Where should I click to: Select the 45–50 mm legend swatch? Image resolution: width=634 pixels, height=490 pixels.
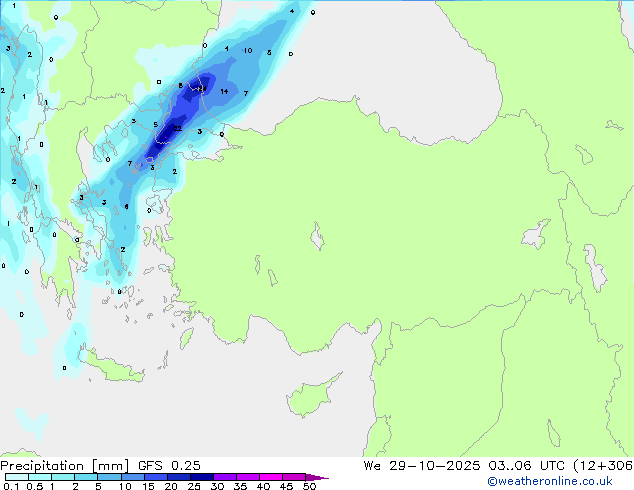(294, 477)
